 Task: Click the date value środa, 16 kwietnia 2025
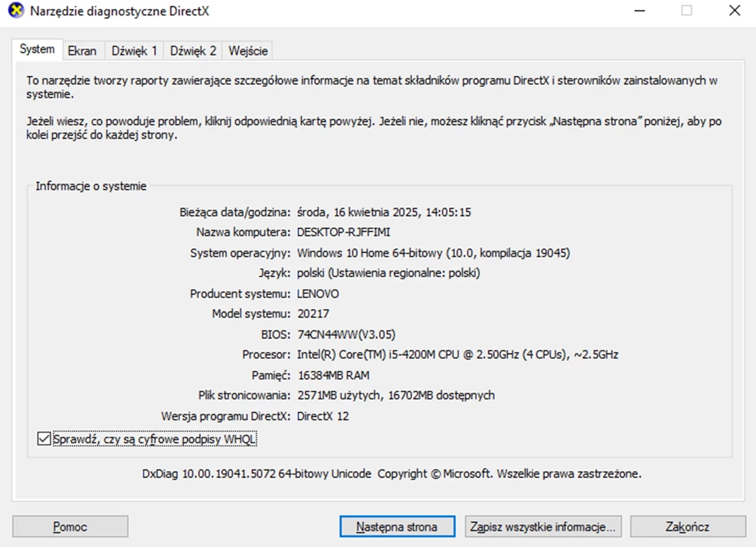click(384, 212)
